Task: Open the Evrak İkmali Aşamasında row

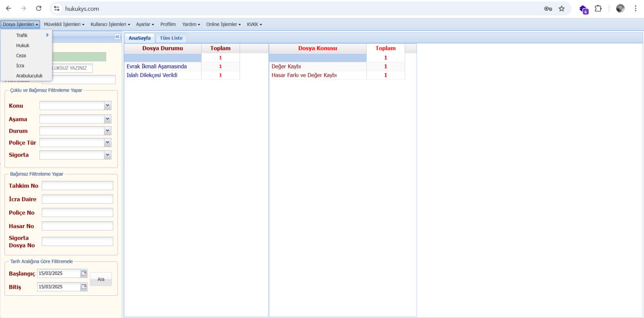Action: 156,66
